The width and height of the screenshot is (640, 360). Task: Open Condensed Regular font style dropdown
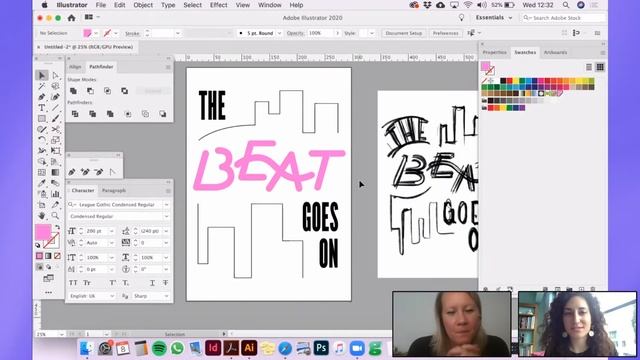(166, 216)
